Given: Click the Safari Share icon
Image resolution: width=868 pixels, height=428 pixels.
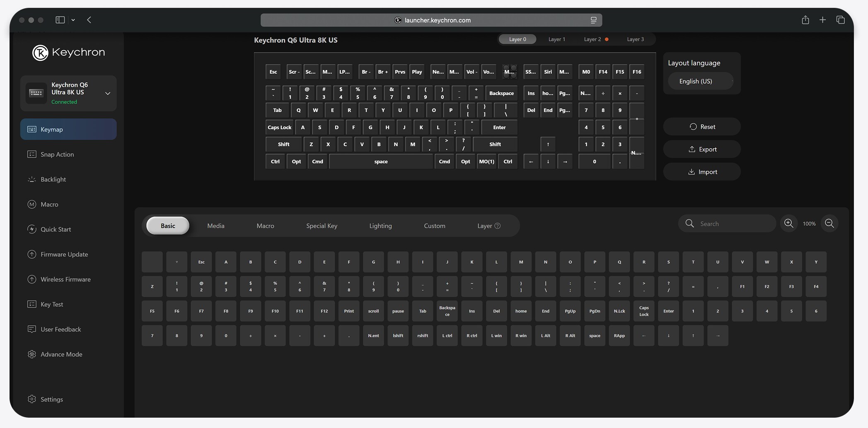Looking at the screenshot, I should click(x=805, y=20).
